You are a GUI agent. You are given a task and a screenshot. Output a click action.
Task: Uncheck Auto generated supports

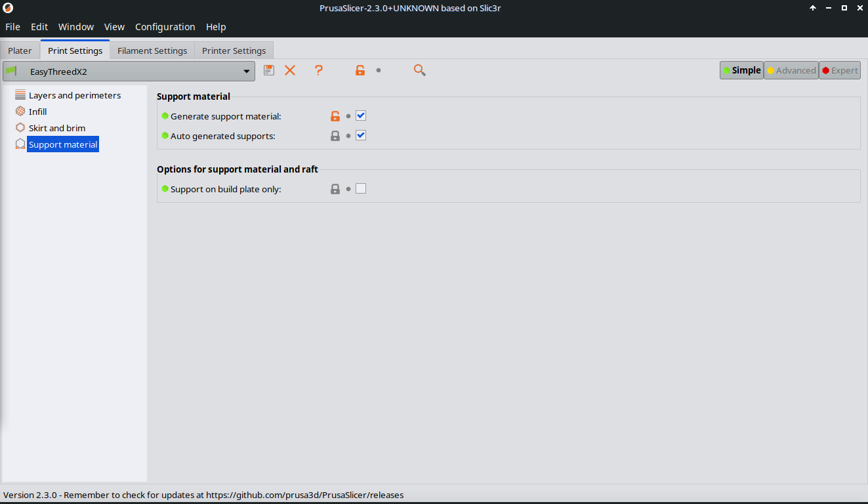(361, 136)
